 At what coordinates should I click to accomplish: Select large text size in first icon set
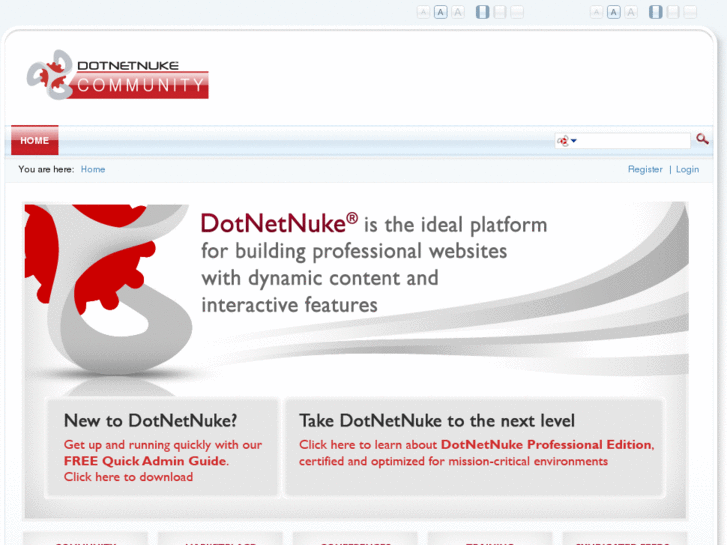tap(458, 12)
